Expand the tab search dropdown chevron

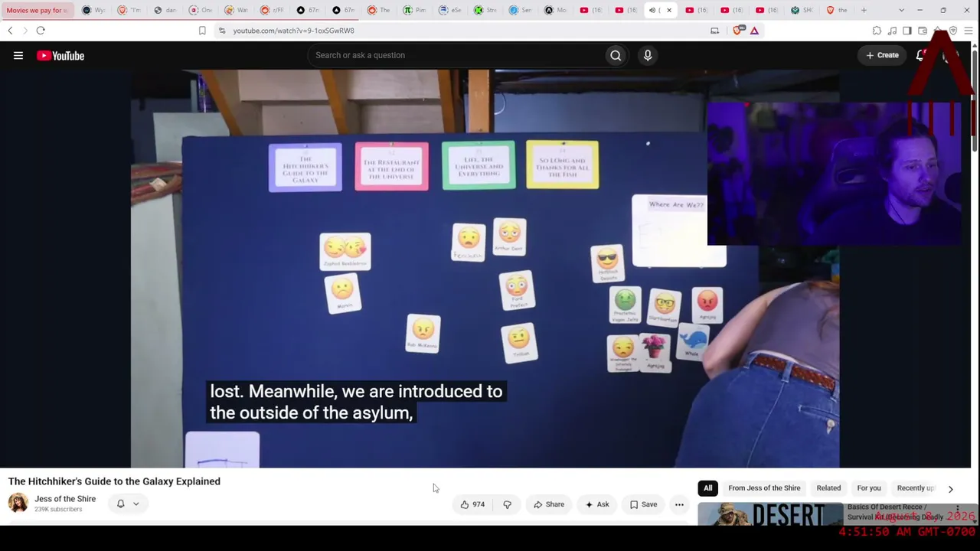(x=901, y=10)
